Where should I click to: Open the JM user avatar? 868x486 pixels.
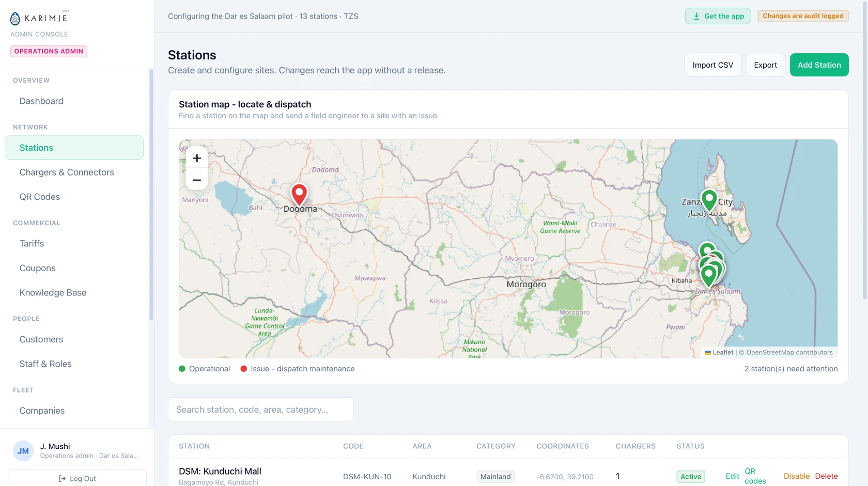pyautogui.click(x=23, y=451)
